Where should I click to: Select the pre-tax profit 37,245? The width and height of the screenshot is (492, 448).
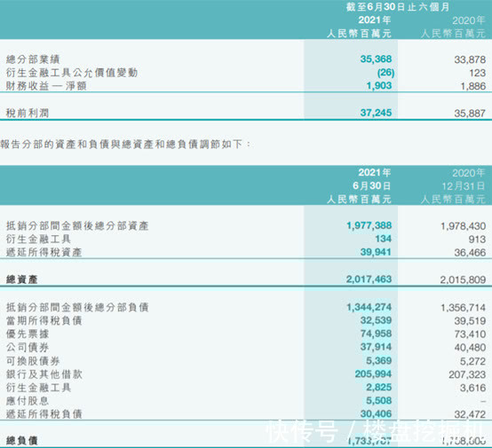[376, 113]
